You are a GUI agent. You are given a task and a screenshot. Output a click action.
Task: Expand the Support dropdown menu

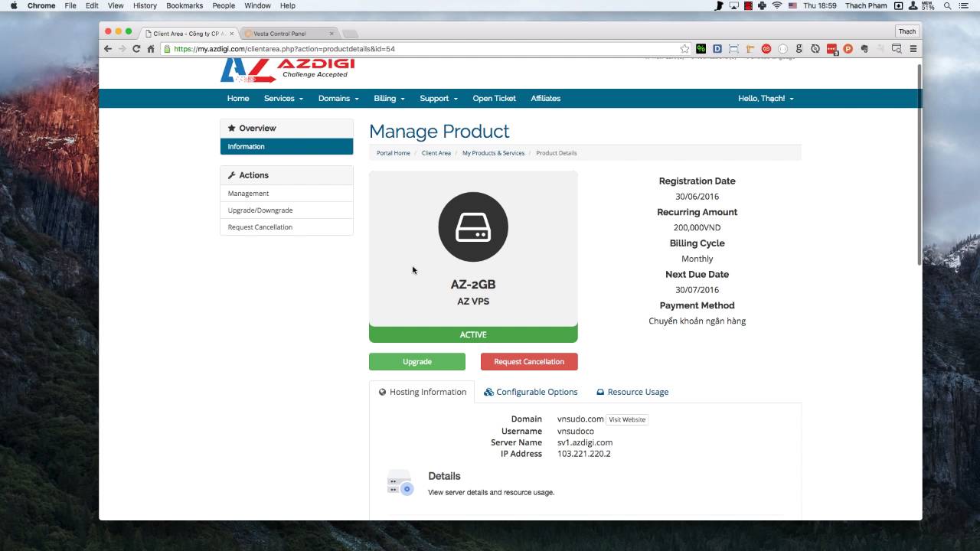click(x=438, y=98)
